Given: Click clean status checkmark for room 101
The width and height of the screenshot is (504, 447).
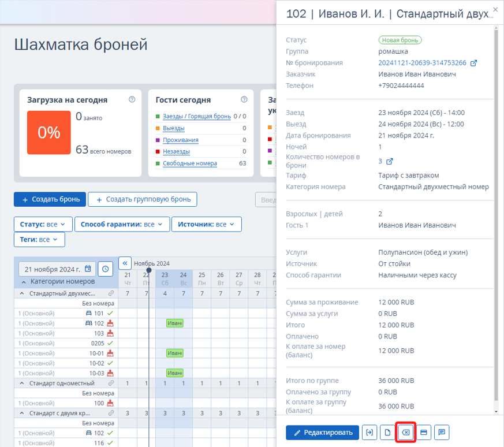Looking at the screenshot, I should pyautogui.click(x=110, y=313).
